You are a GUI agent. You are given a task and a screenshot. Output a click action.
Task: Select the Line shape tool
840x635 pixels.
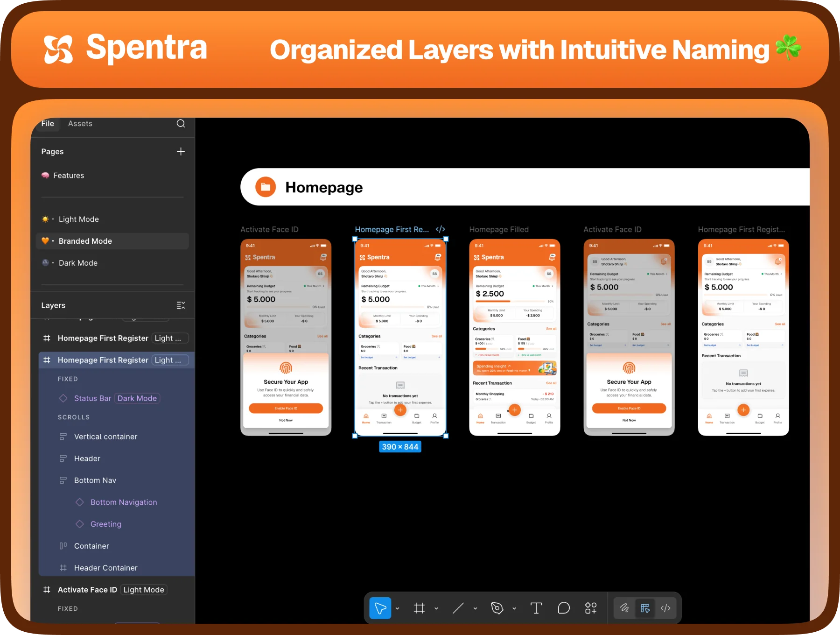458,608
